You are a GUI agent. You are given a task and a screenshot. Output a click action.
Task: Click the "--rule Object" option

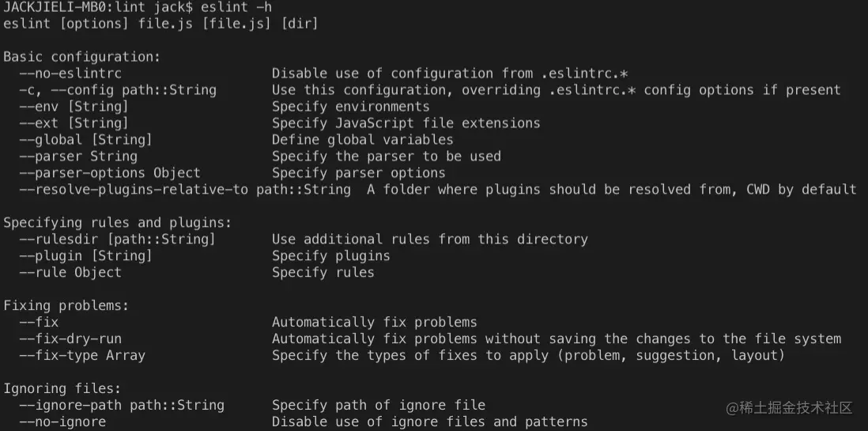click(70, 273)
